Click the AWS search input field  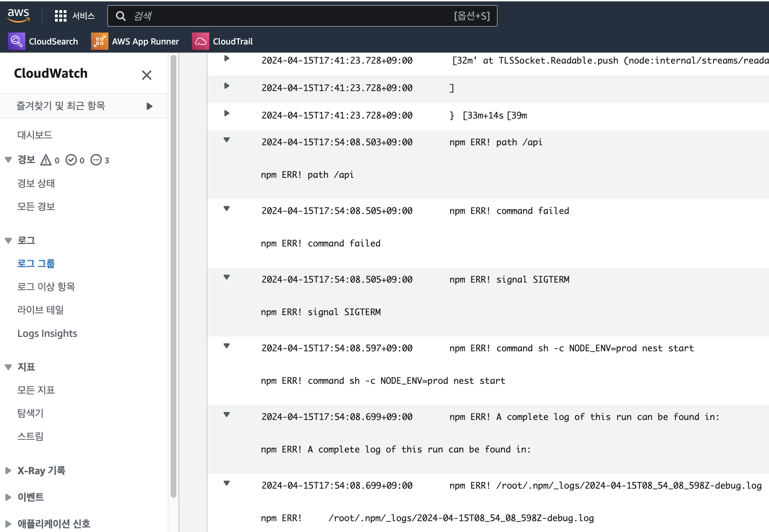[x=289, y=16]
